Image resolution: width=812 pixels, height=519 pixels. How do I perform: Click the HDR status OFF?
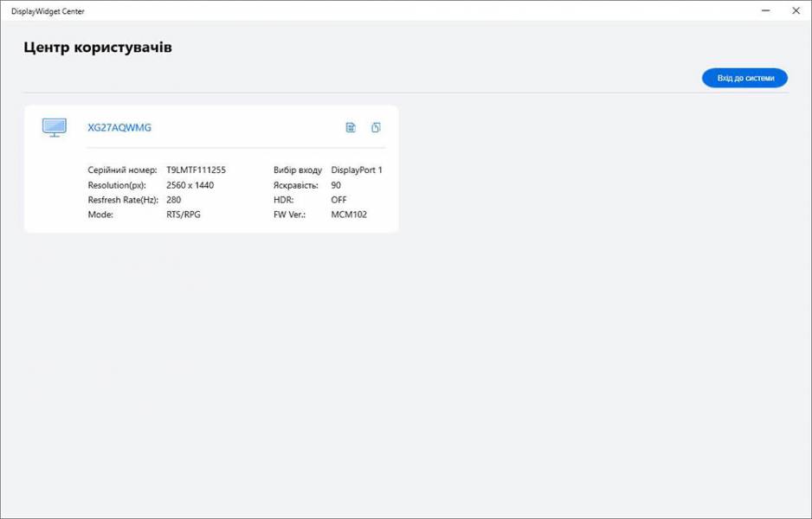pyautogui.click(x=338, y=200)
